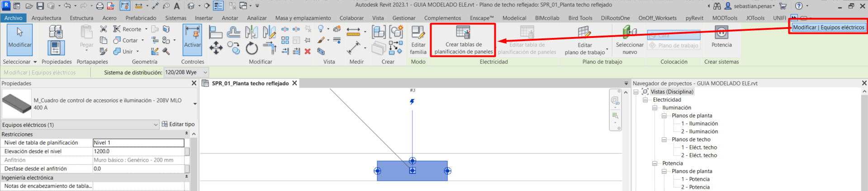868x191 pixels.
Task: Open the '1 - Iluminación' floor plan view
Action: pyautogui.click(x=699, y=124)
